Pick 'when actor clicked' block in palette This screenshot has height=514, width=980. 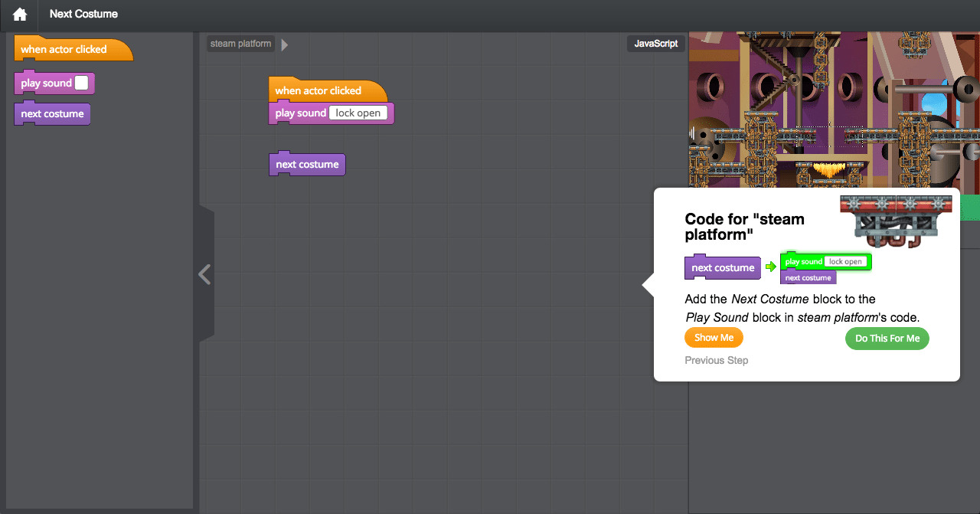[x=73, y=49]
